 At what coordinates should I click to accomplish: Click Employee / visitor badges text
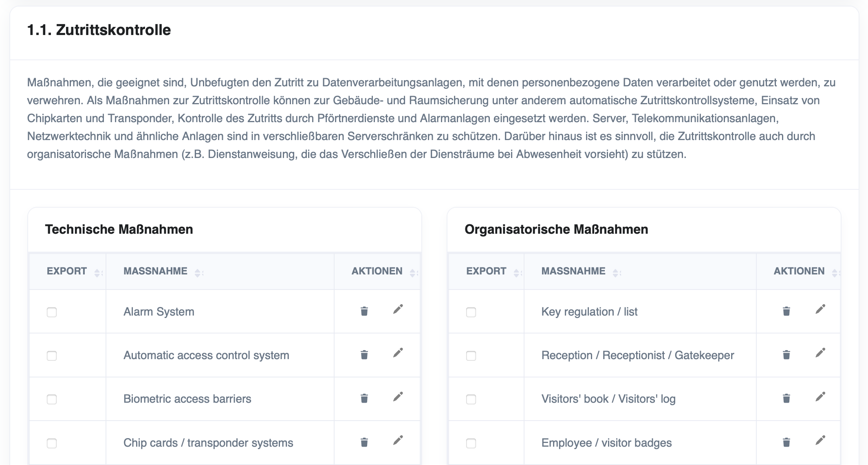tap(606, 443)
